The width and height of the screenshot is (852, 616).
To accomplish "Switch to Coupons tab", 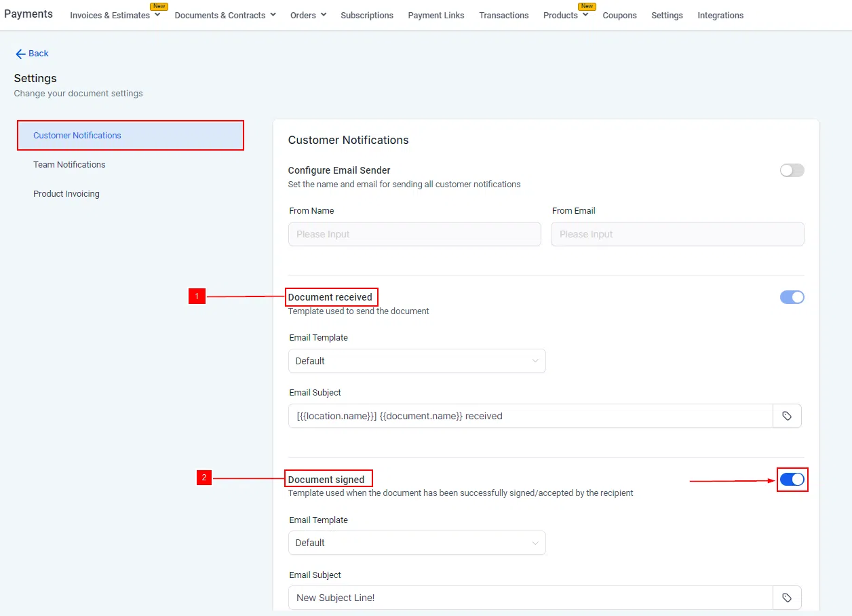I will tap(619, 15).
